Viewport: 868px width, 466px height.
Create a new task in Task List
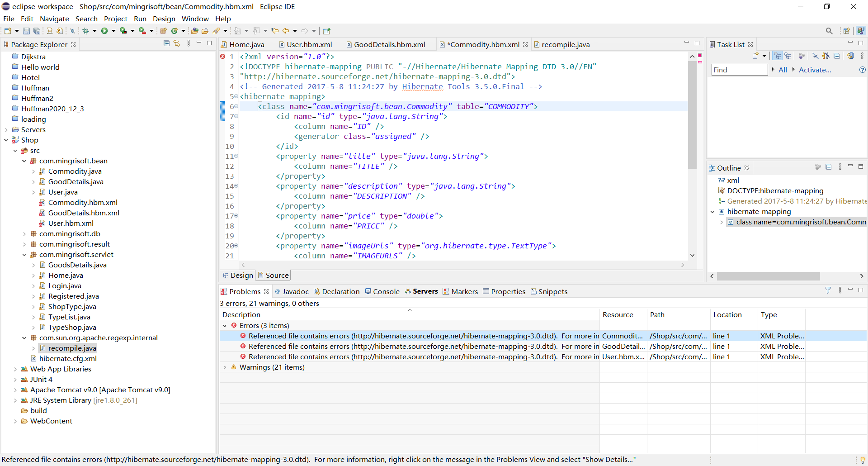(x=755, y=56)
